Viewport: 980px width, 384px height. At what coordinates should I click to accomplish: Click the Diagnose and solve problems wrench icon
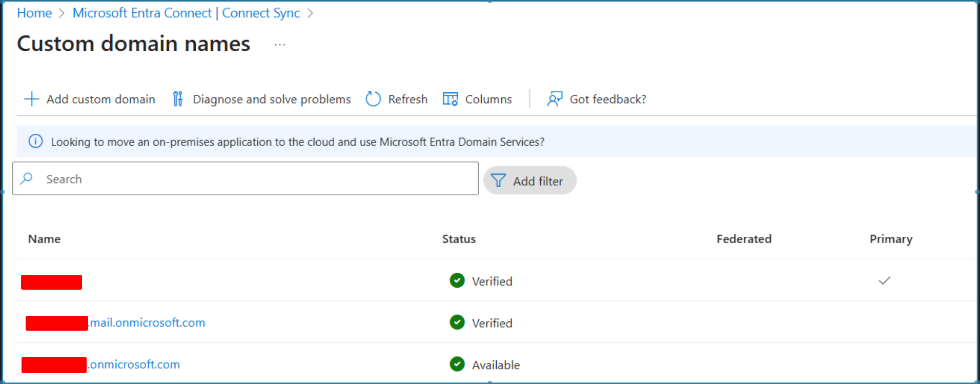(x=178, y=99)
